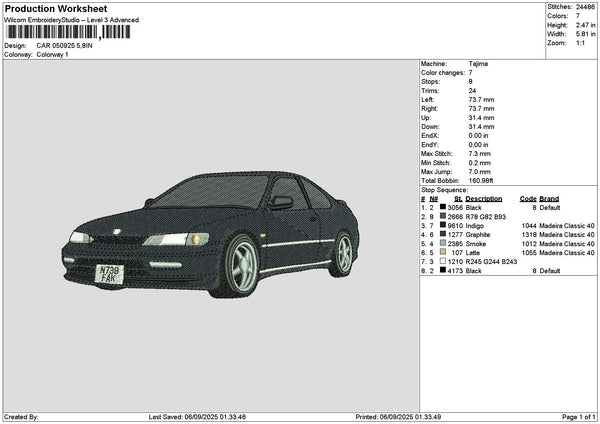The image size is (600, 424).
Task: Click the Indigo color swatch
Action: (x=443, y=225)
